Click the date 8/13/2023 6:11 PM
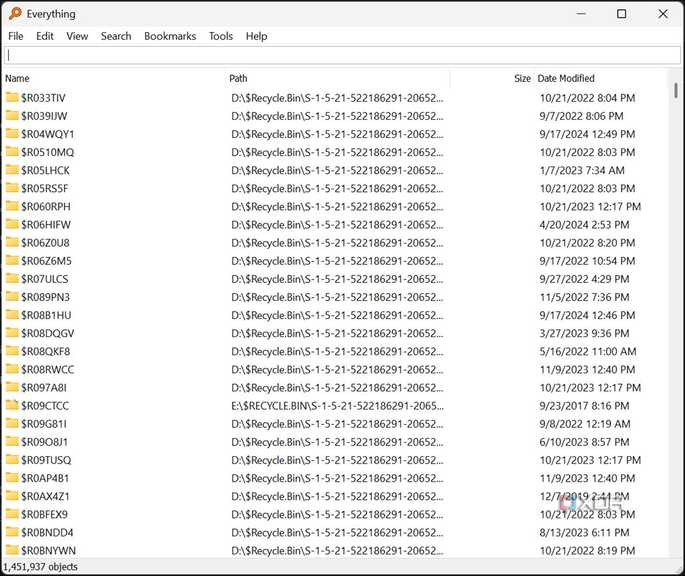Viewport: 685px width, 576px height. coord(584,533)
